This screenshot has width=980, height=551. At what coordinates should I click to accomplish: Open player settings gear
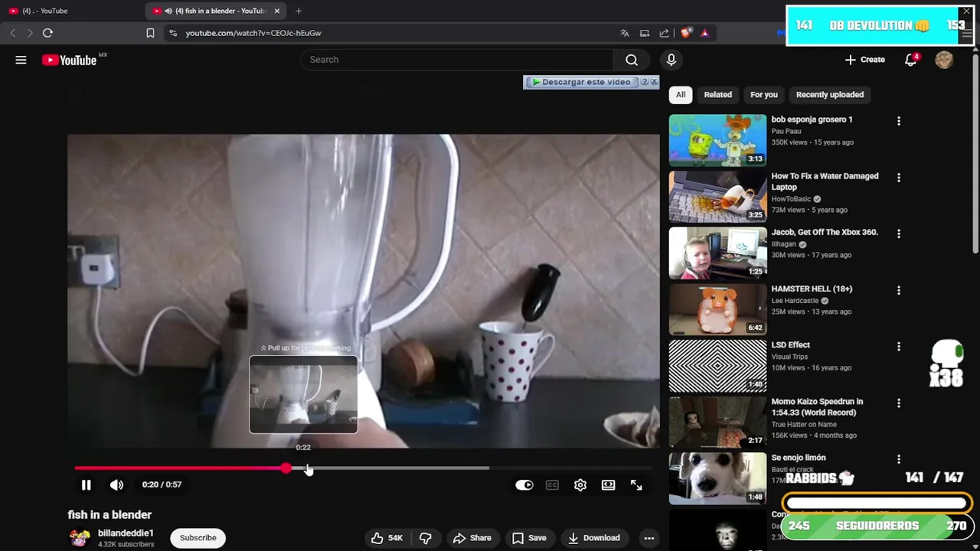[x=580, y=484]
